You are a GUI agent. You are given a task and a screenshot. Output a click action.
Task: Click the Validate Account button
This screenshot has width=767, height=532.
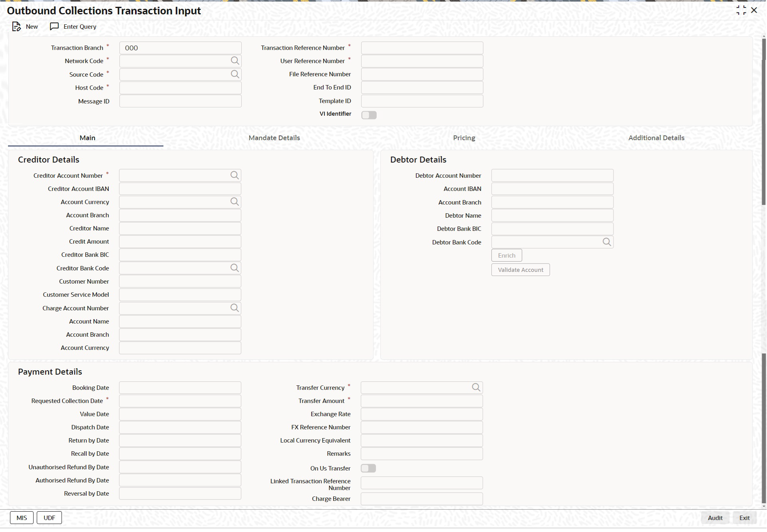[x=520, y=270]
